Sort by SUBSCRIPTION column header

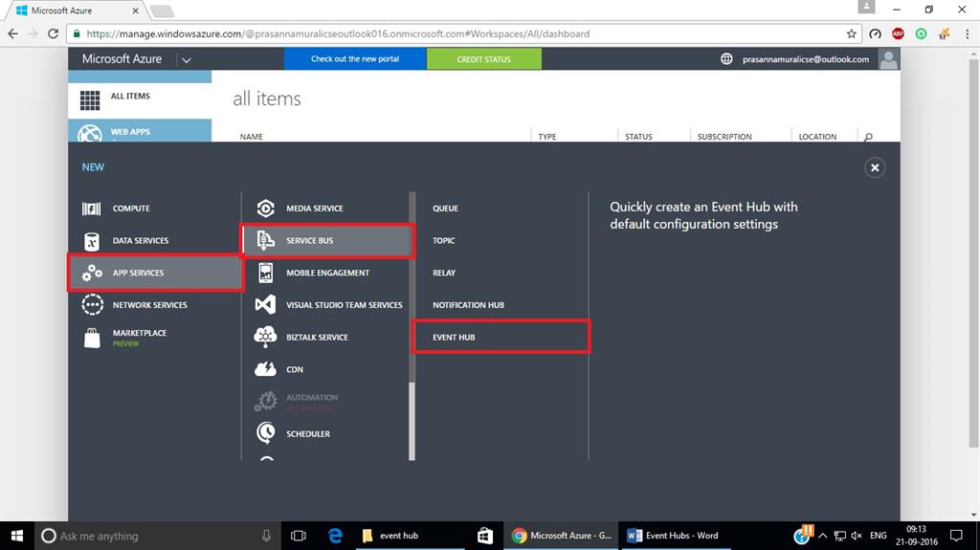click(724, 137)
